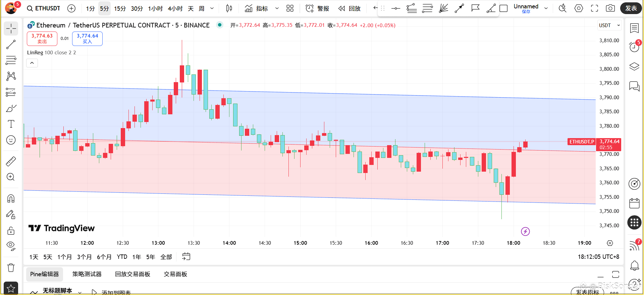Select the 15分 timeframe
644x295 pixels.
coord(120,8)
